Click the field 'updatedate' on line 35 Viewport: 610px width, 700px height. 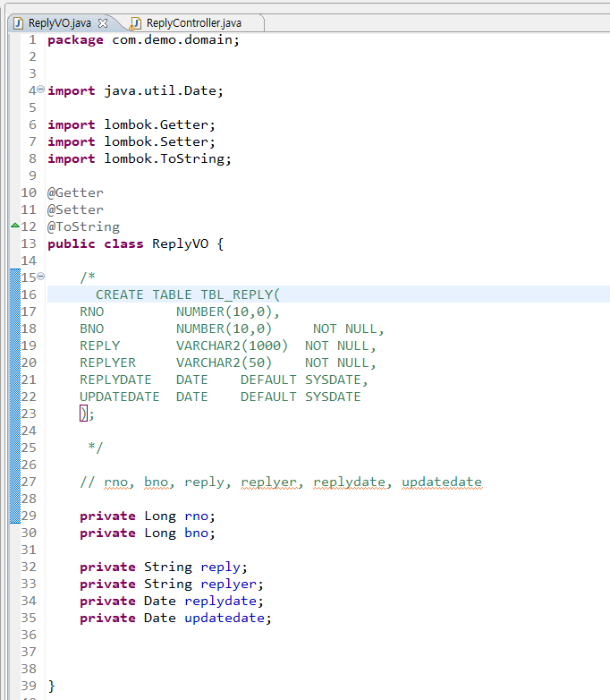tap(225, 619)
